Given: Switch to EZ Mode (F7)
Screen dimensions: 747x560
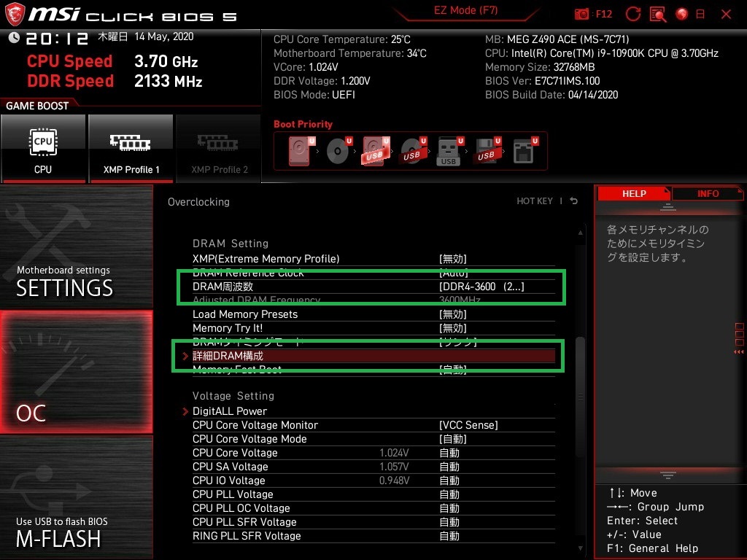Looking at the screenshot, I should [x=465, y=11].
